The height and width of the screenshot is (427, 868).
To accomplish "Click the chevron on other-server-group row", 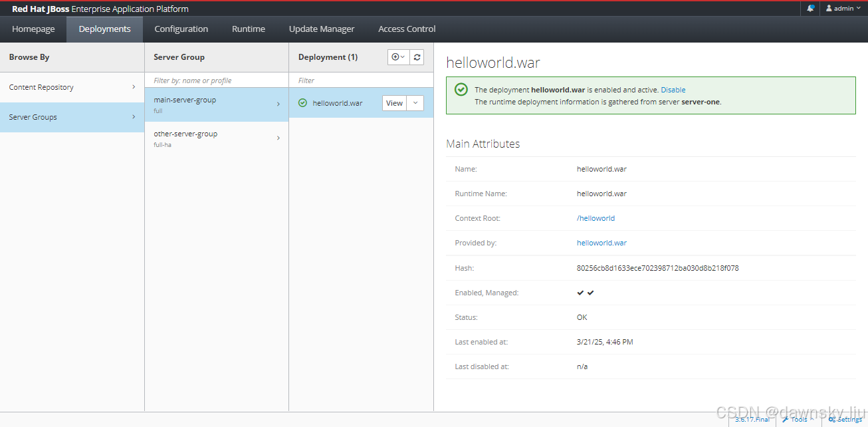I will 278,138.
